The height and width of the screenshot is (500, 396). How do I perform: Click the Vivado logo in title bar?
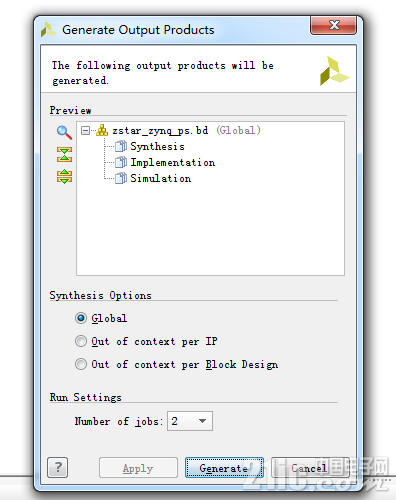[x=48, y=30]
